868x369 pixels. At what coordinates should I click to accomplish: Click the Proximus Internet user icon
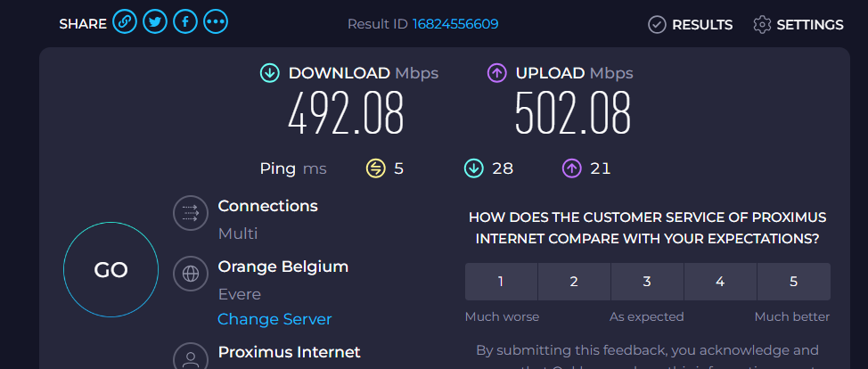(x=190, y=357)
